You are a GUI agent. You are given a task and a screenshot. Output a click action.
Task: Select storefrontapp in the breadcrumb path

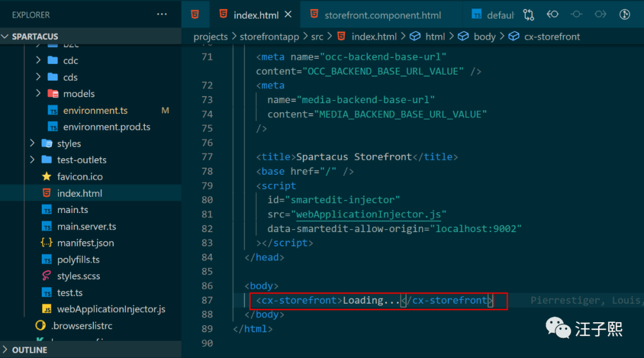click(269, 36)
